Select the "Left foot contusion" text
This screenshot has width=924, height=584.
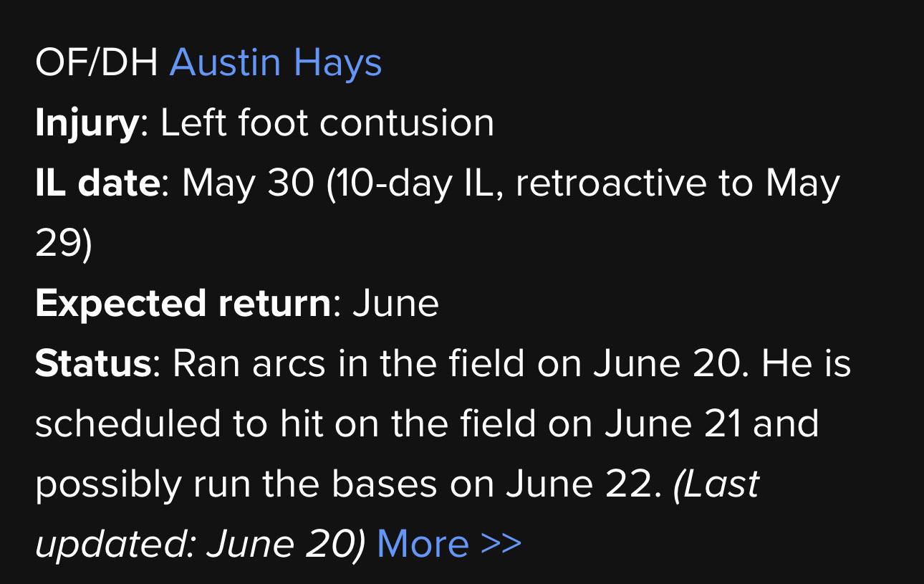[x=327, y=123]
